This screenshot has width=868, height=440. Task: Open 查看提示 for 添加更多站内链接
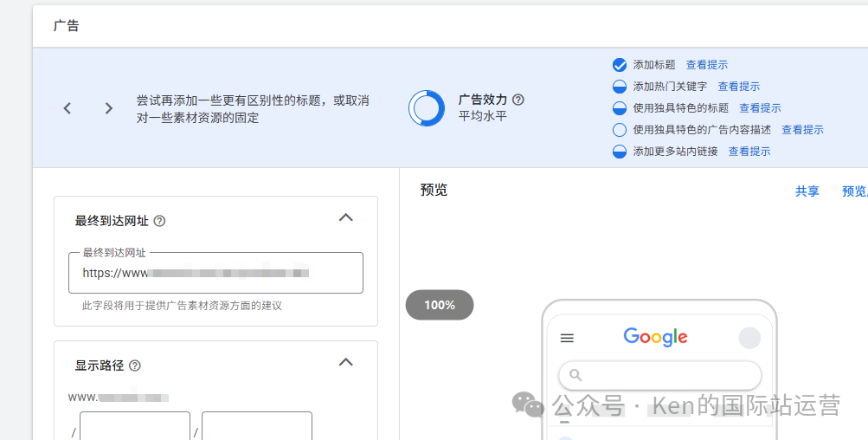tap(749, 152)
